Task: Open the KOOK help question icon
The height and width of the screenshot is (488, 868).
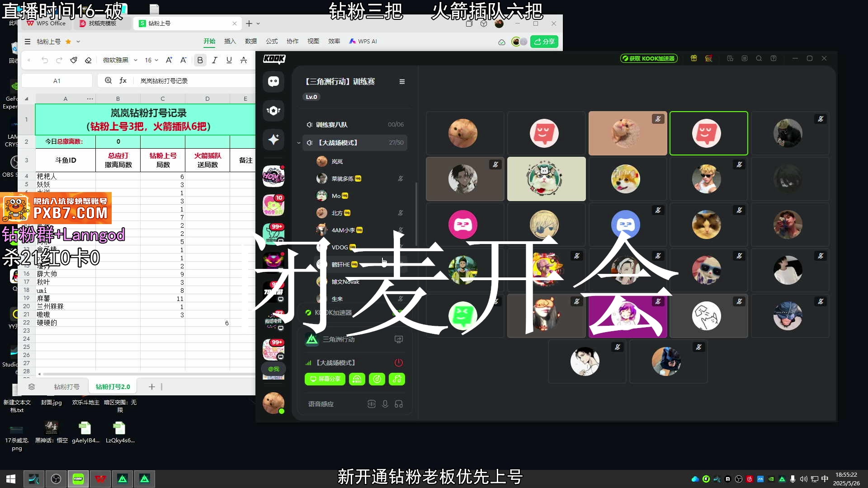Action: [x=774, y=58]
